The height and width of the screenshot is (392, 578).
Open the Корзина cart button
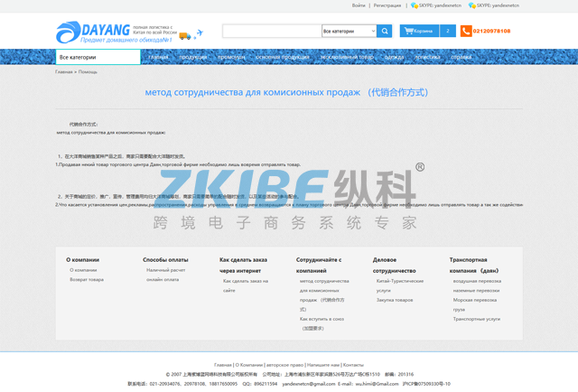[x=419, y=31]
